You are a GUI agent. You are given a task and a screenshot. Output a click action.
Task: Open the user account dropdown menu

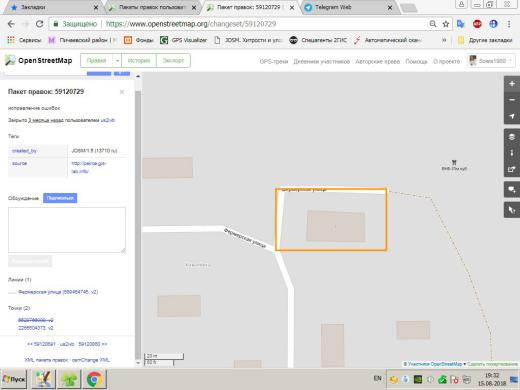tap(492, 61)
